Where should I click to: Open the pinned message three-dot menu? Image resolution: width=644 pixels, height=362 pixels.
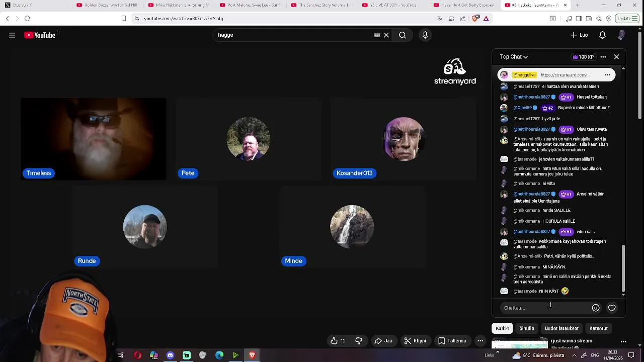(x=607, y=75)
